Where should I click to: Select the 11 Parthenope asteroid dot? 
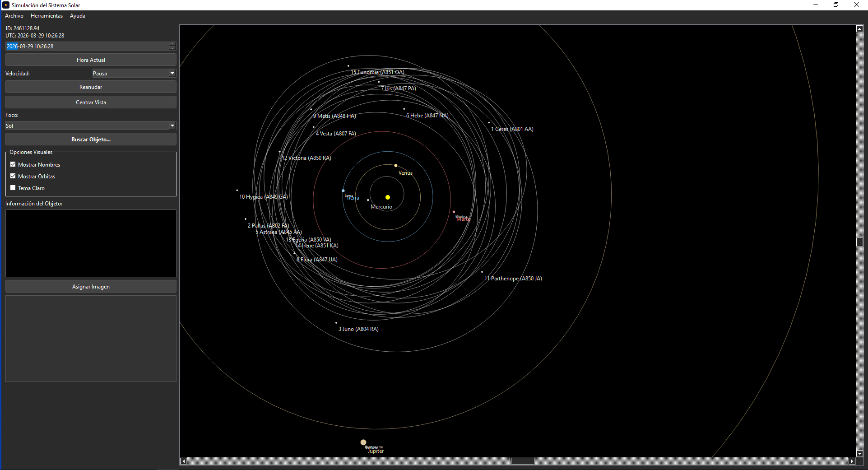(x=482, y=272)
